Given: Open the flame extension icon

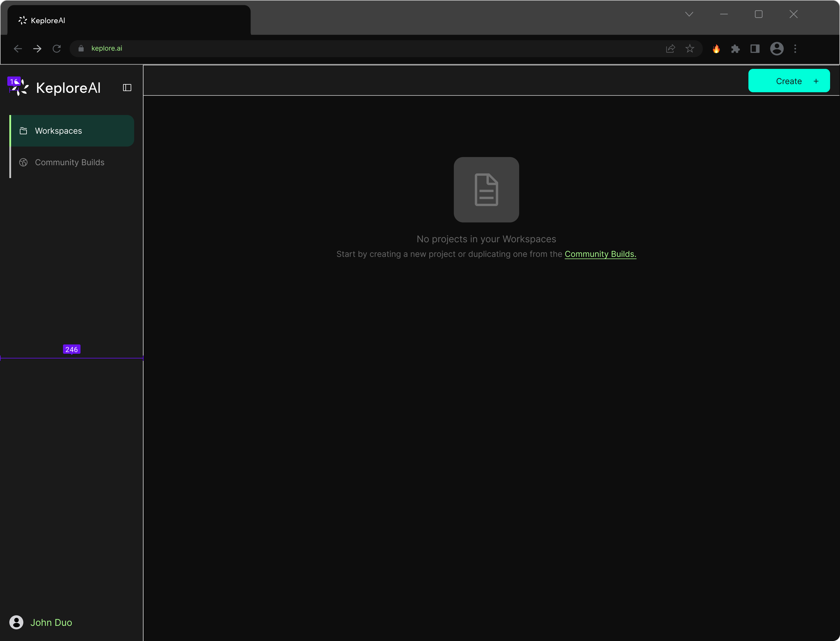Looking at the screenshot, I should tap(716, 48).
